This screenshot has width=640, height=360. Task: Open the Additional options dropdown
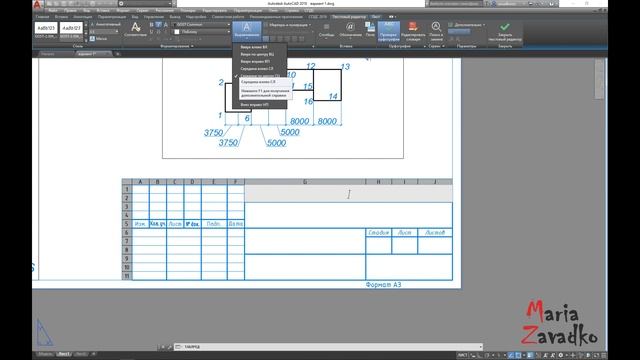tap(467, 25)
